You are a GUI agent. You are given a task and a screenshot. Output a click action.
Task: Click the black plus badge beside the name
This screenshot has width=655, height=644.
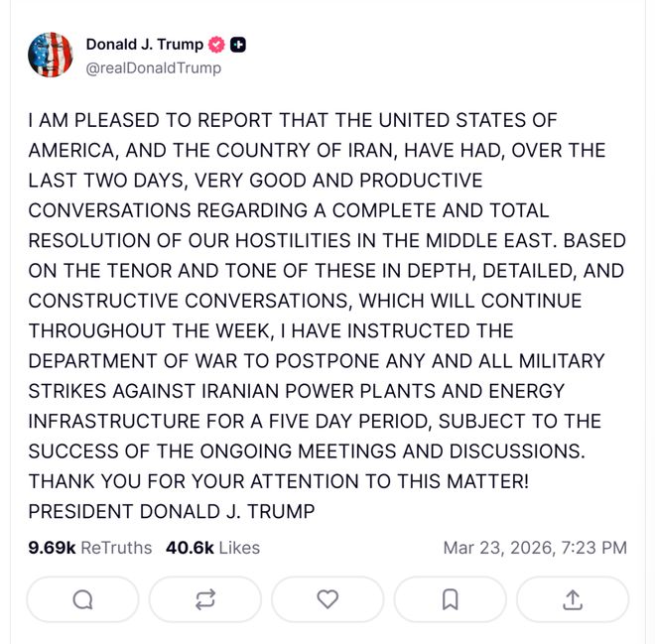(x=238, y=45)
